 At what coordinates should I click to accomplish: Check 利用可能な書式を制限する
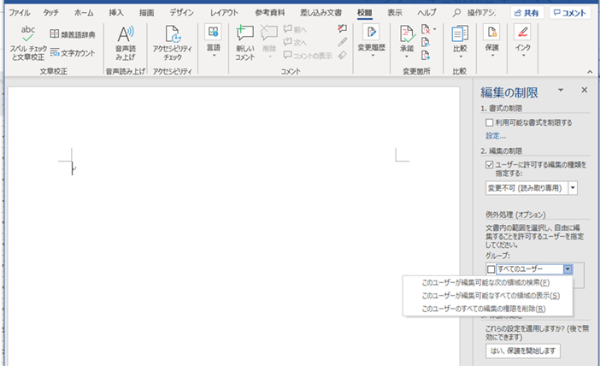point(489,123)
